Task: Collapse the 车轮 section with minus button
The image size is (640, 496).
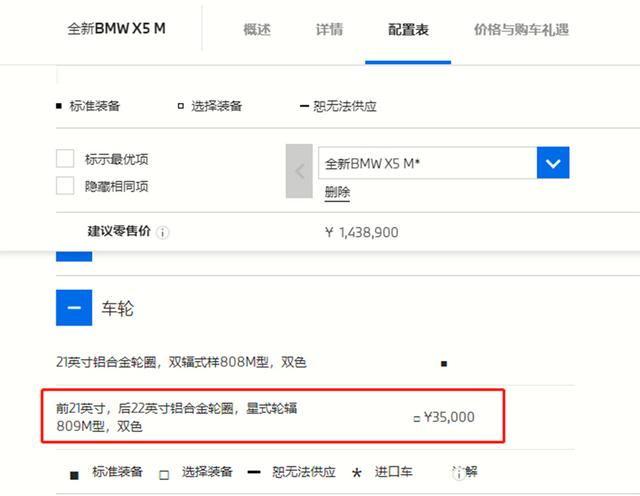Action: [x=74, y=307]
